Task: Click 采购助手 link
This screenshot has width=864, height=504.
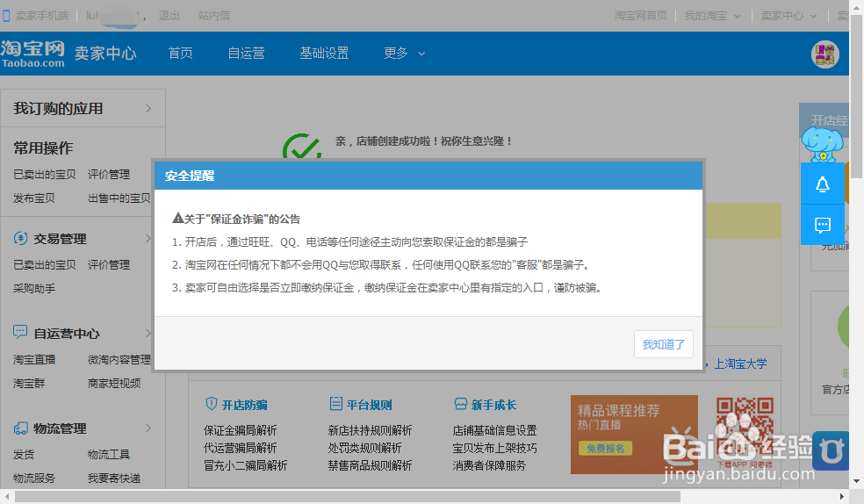Action: (x=34, y=288)
